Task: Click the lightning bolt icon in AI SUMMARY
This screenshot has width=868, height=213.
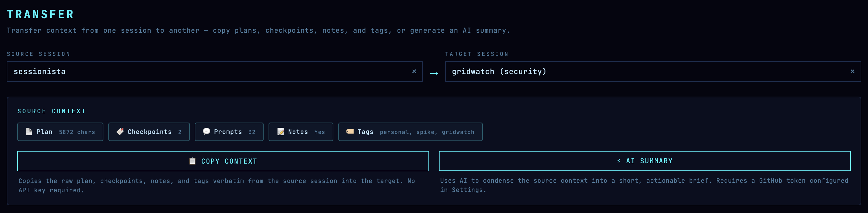Action: coord(619,161)
